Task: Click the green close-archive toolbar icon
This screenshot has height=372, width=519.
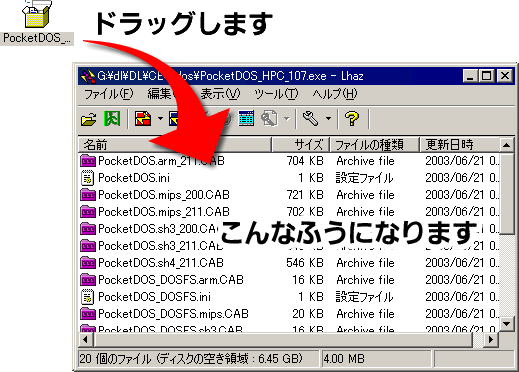Action: (112, 118)
